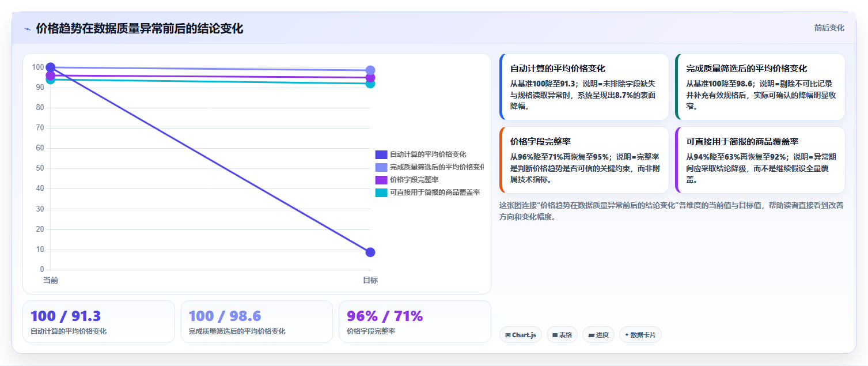Click stat card label 价格字段完整率 under 96% / 71%
868x366 pixels.
(371, 331)
